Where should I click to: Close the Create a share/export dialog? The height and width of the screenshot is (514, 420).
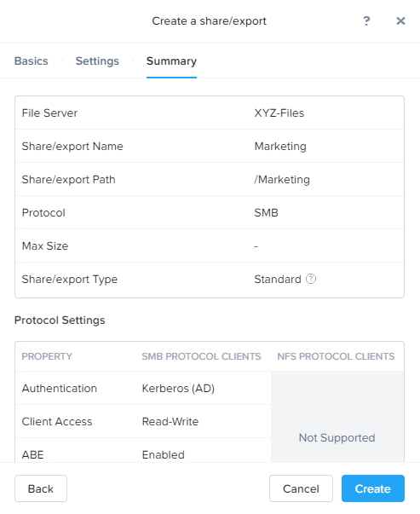tap(400, 21)
